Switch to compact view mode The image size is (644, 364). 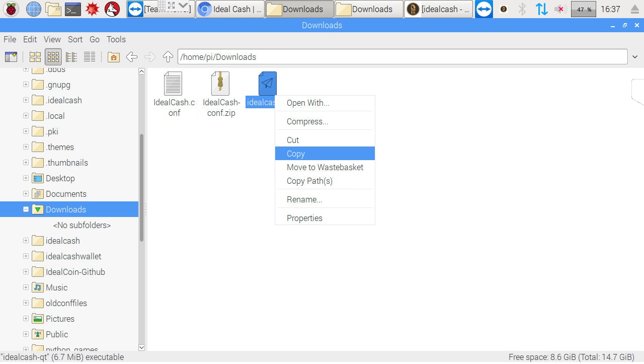click(x=71, y=57)
